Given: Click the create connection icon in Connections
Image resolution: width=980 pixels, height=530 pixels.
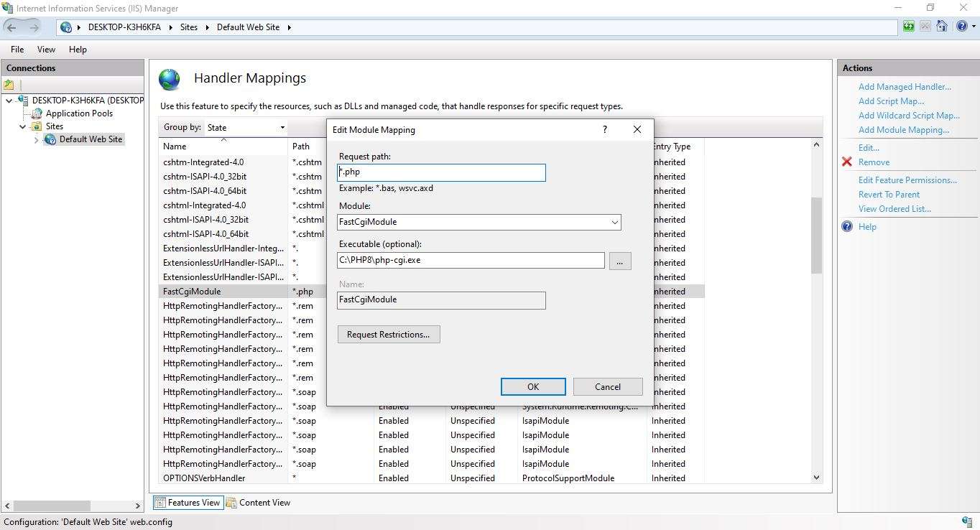Looking at the screenshot, I should pos(9,85).
